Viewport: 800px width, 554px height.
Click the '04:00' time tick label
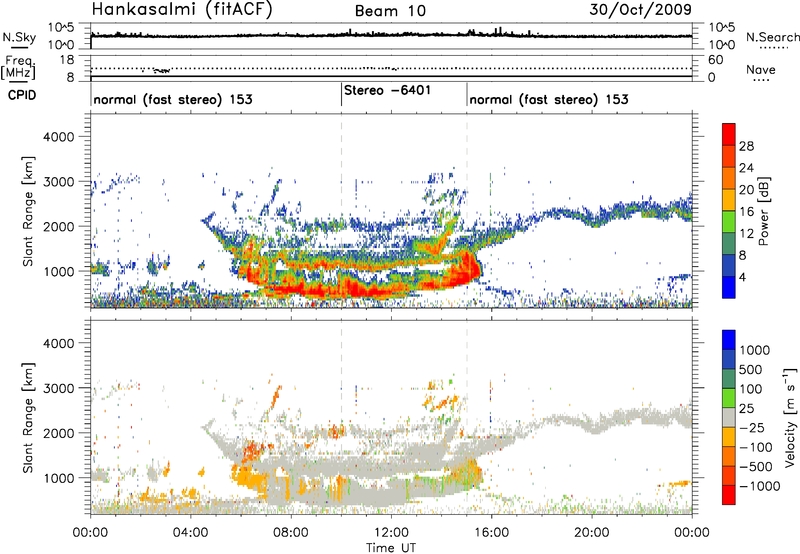click(190, 533)
